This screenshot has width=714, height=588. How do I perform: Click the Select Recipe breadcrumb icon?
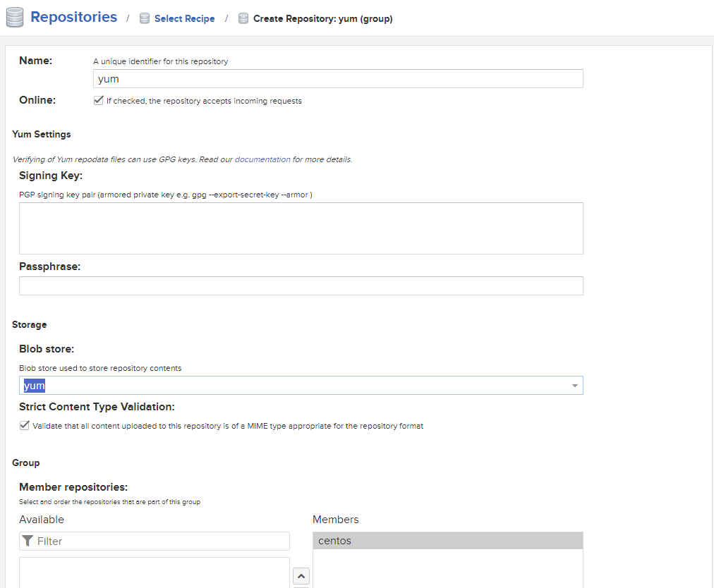point(145,19)
